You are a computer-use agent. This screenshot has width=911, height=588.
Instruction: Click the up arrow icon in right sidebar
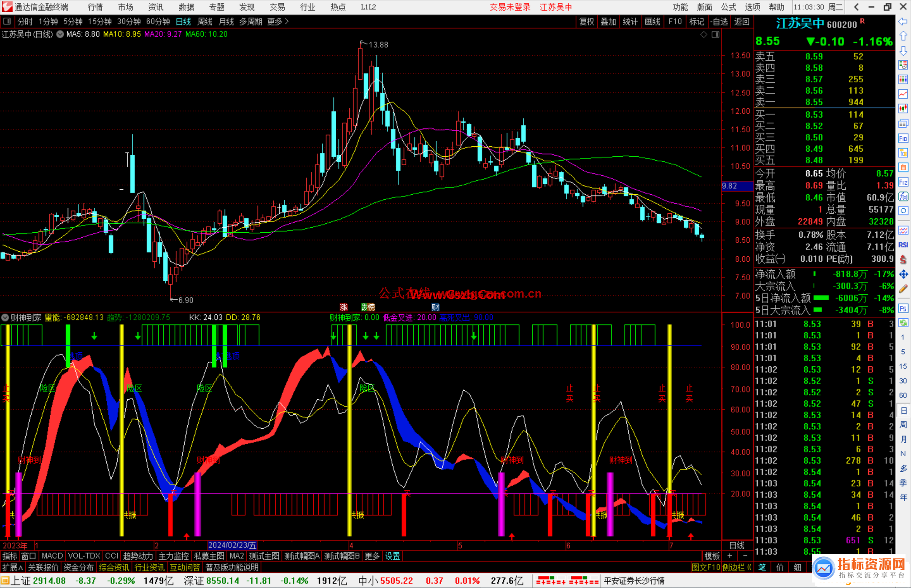tap(903, 36)
